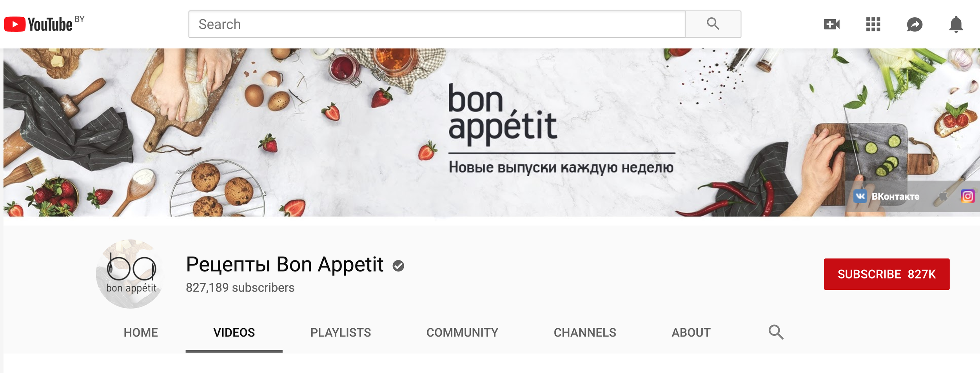The image size is (980, 373).
Task: Open the ВКонтакте link on banner
Action: (886, 197)
